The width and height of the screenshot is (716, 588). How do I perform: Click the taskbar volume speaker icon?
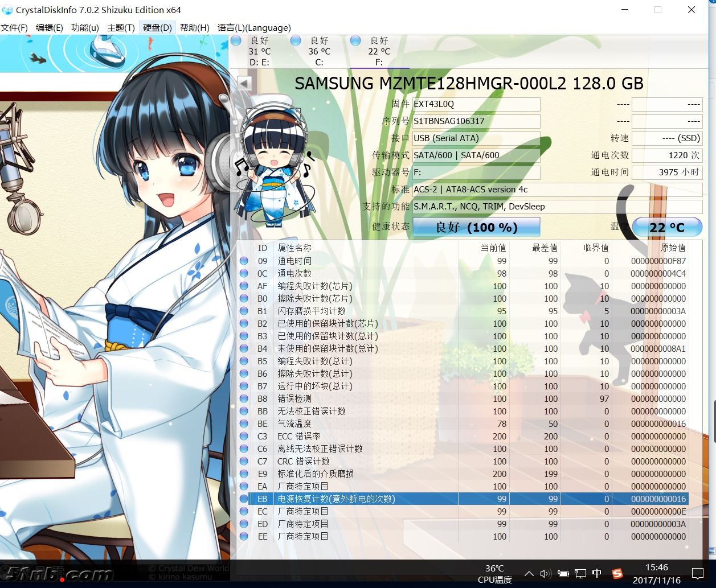point(546,574)
